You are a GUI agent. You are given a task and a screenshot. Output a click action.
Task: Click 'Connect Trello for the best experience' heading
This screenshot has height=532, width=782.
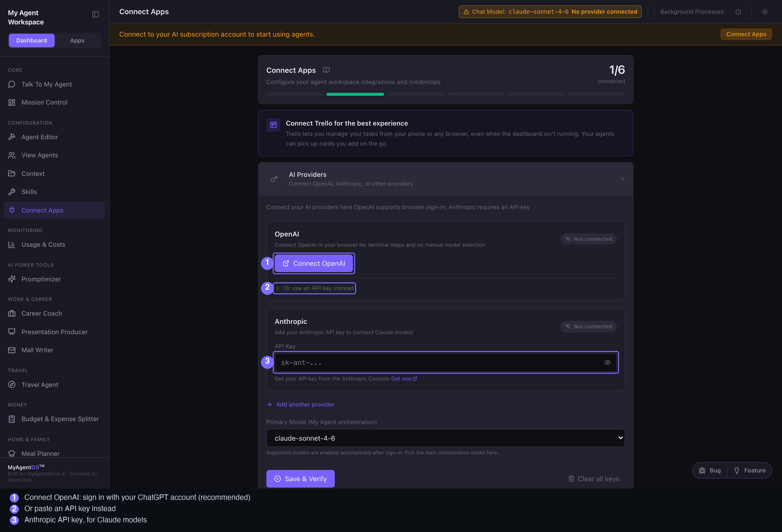347,123
